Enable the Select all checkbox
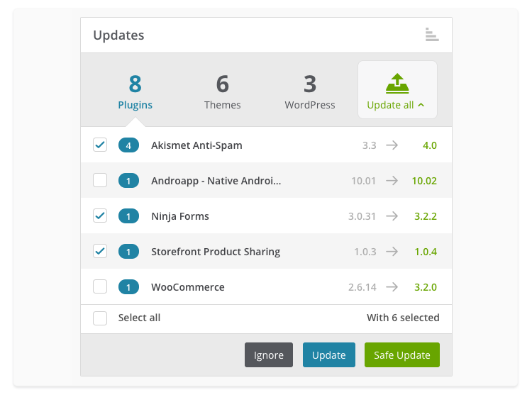The height and width of the screenshot is (402, 532). [x=100, y=318]
